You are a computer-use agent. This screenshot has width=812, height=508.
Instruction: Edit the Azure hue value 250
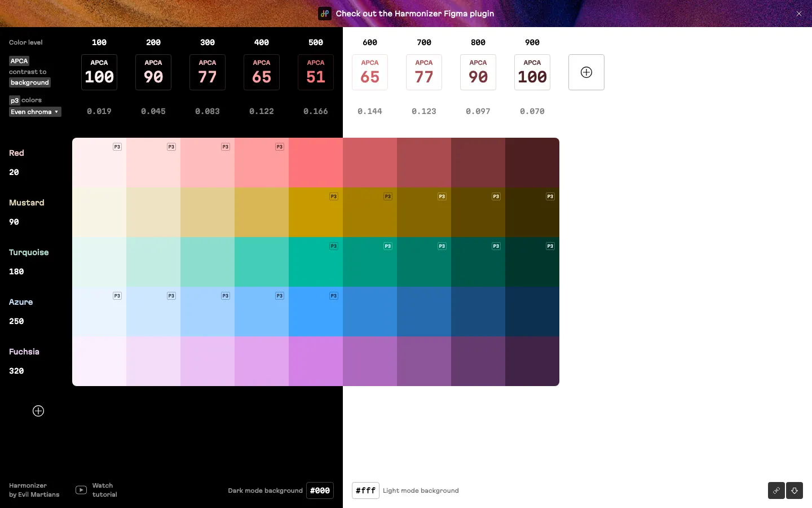(x=16, y=321)
